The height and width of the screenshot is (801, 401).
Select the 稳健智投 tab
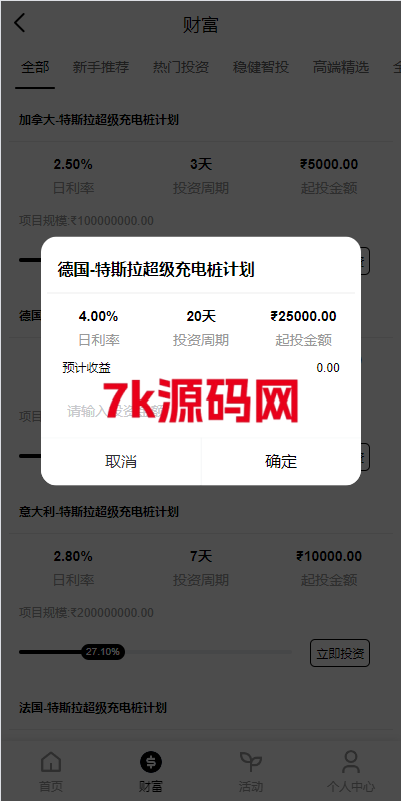[261, 67]
